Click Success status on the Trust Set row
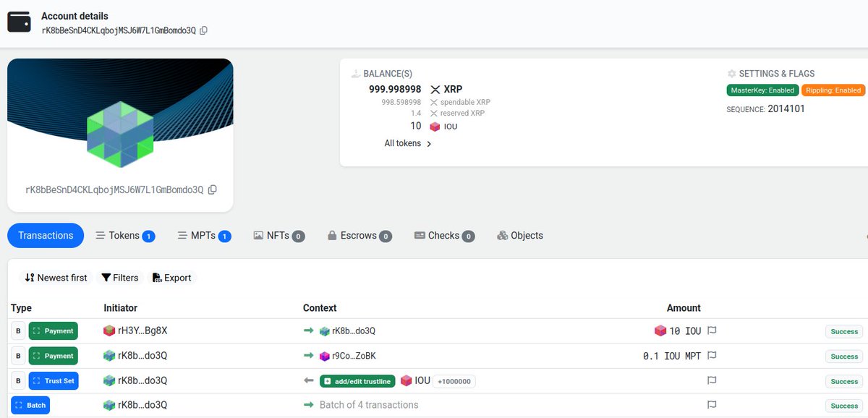This screenshot has width=868, height=418. pos(844,381)
